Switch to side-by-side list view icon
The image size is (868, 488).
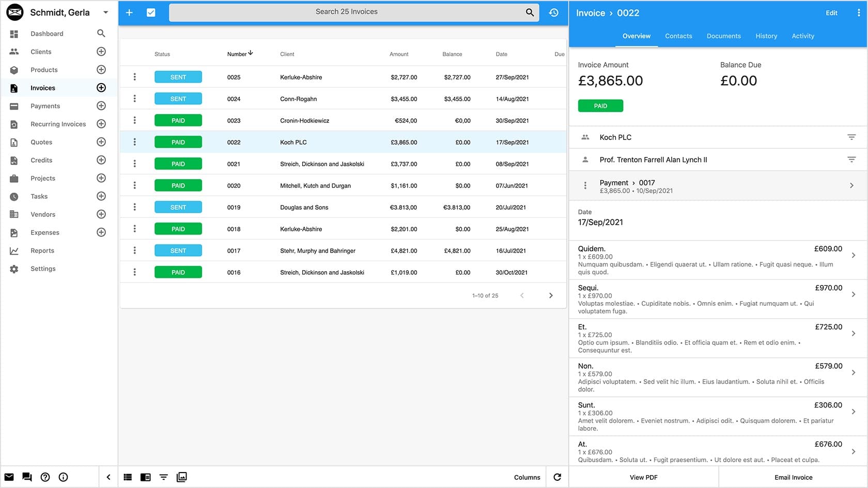[145, 477]
